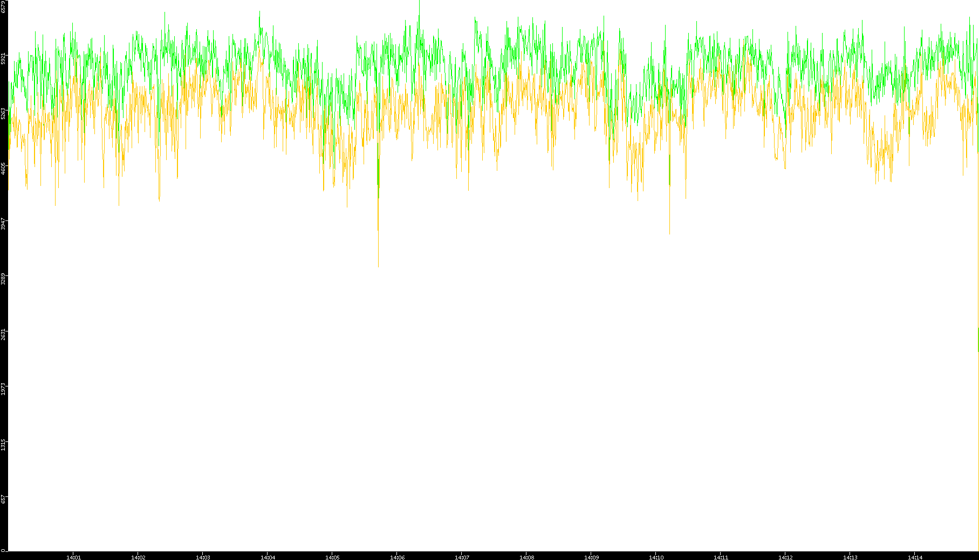Select the 14:09 time axis label
Viewport: 979px width, 560px height.
tap(591, 557)
